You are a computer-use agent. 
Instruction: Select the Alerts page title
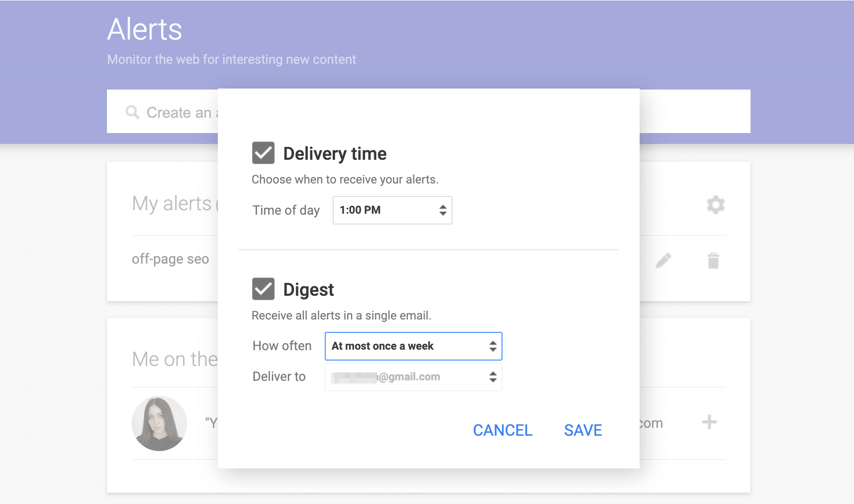click(x=145, y=30)
